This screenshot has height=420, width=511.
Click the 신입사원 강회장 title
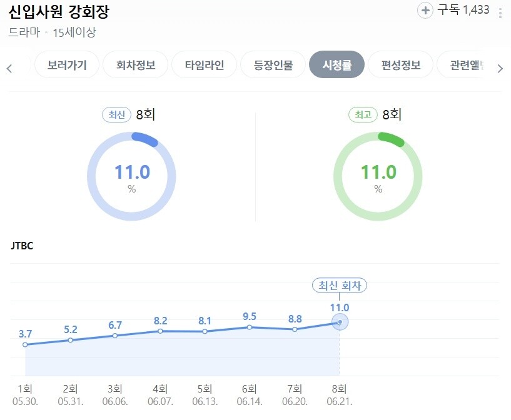(59, 12)
